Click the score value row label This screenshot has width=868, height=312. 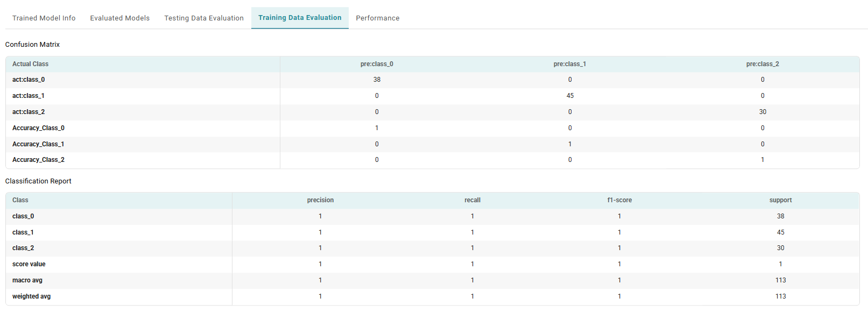[x=29, y=264]
